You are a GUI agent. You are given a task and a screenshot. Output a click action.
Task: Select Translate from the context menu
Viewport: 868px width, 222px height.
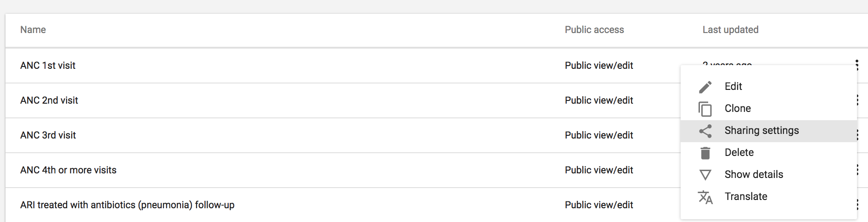coord(746,197)
